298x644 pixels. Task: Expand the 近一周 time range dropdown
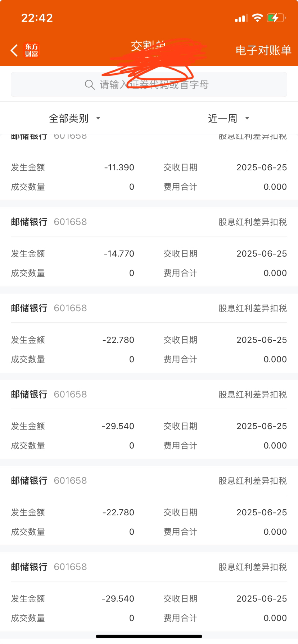(x=229, y=118)
